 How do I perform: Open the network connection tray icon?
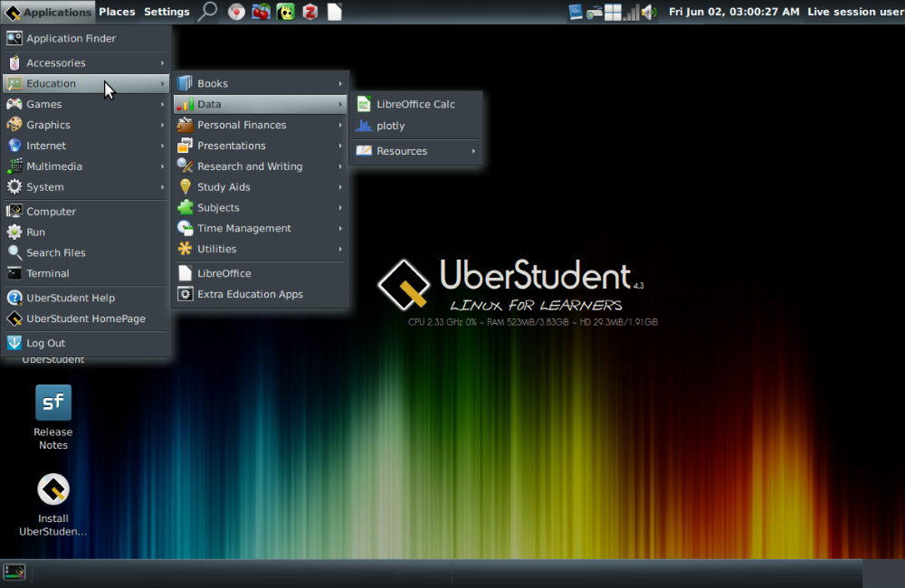coord(595,13)
